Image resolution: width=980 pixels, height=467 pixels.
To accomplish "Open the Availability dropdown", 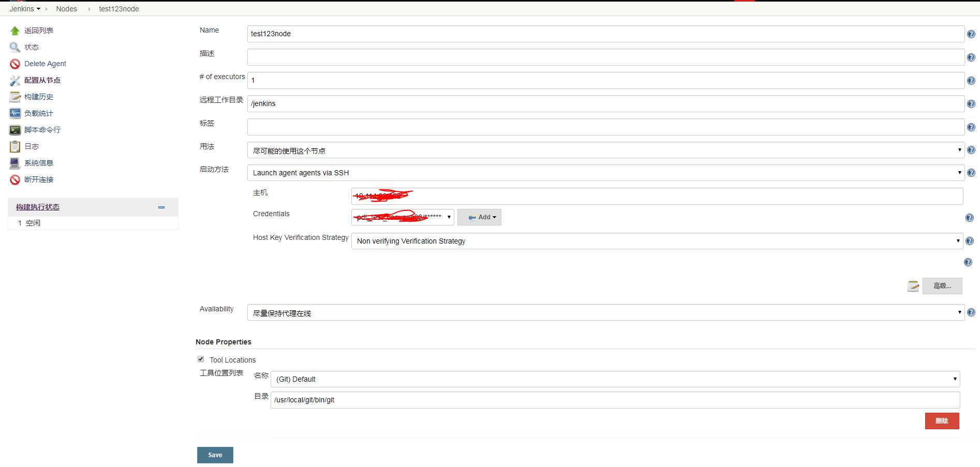I will (x=605, y=312).
